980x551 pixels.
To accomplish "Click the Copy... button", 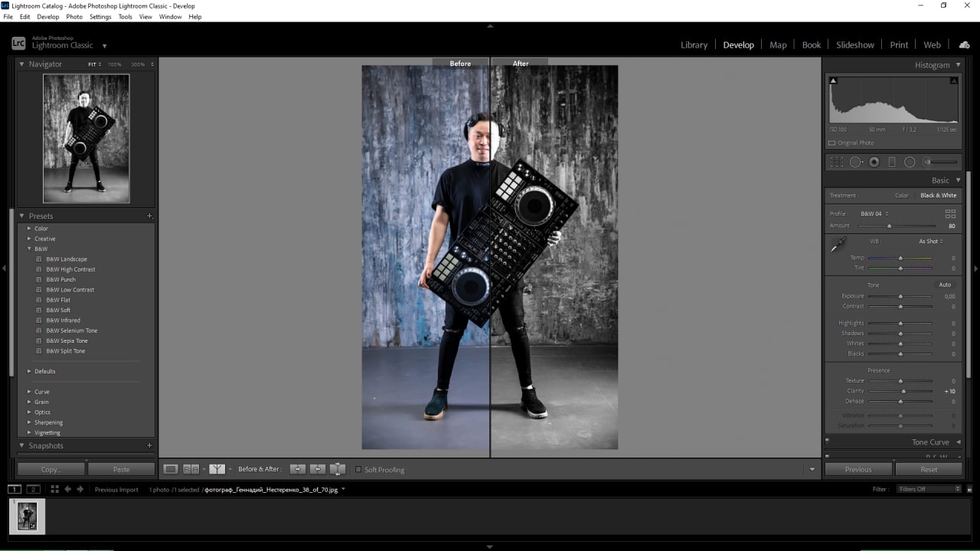I will (x=51, y=469).
